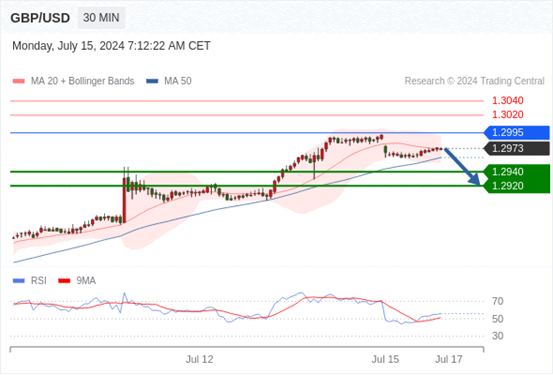Click the blue MA 50 legend swatch
Image resolution: width=553 pixels, height=375 pixels.
[152, 81]
